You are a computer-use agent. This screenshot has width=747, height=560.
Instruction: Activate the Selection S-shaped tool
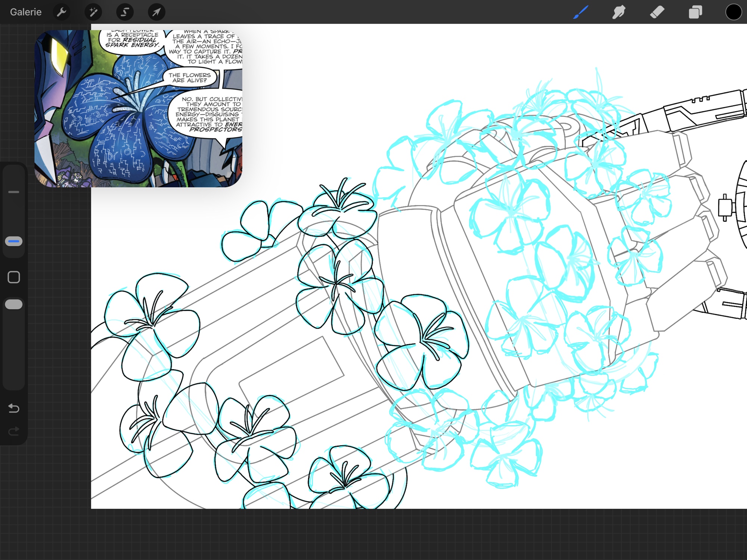[x=125, y=12]
